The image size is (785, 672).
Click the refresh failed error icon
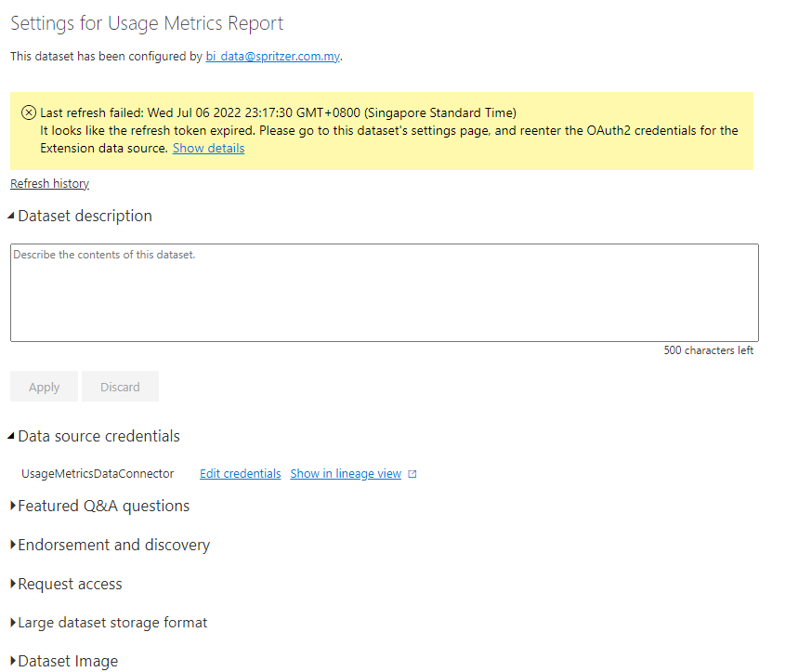[29, 112]
